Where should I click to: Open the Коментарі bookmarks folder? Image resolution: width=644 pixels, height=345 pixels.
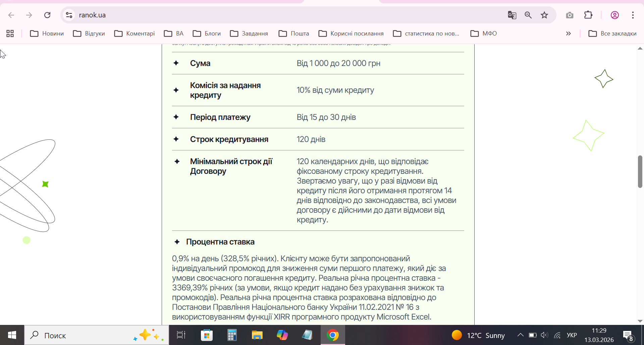point(135,33)
